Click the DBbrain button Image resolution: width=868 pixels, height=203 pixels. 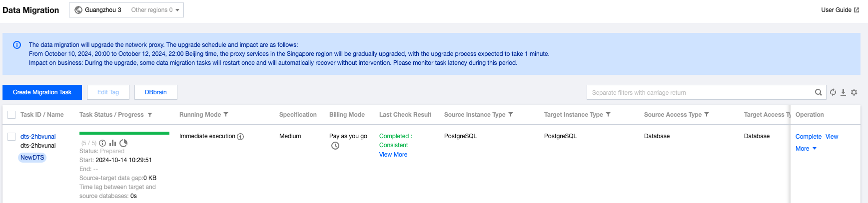tap(156, 92)
